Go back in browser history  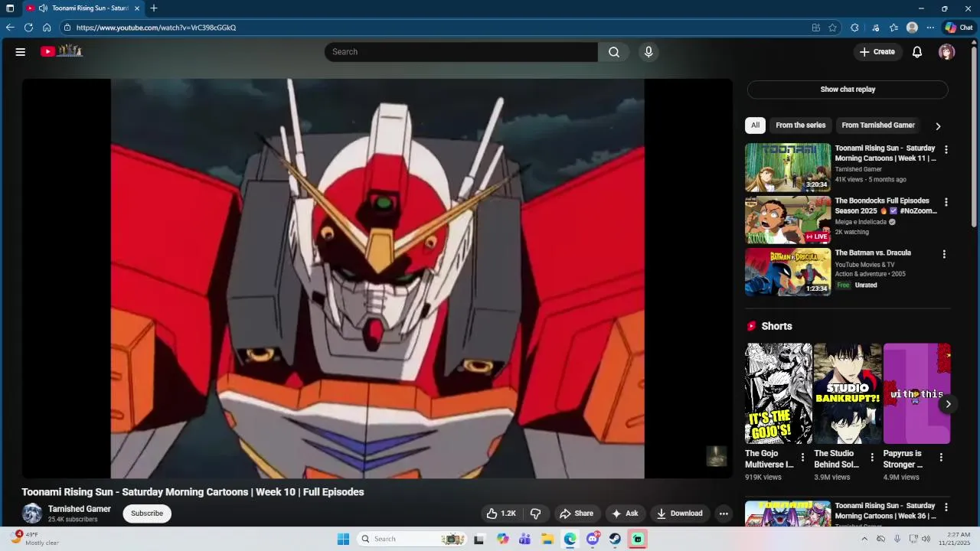click(10, 28)
